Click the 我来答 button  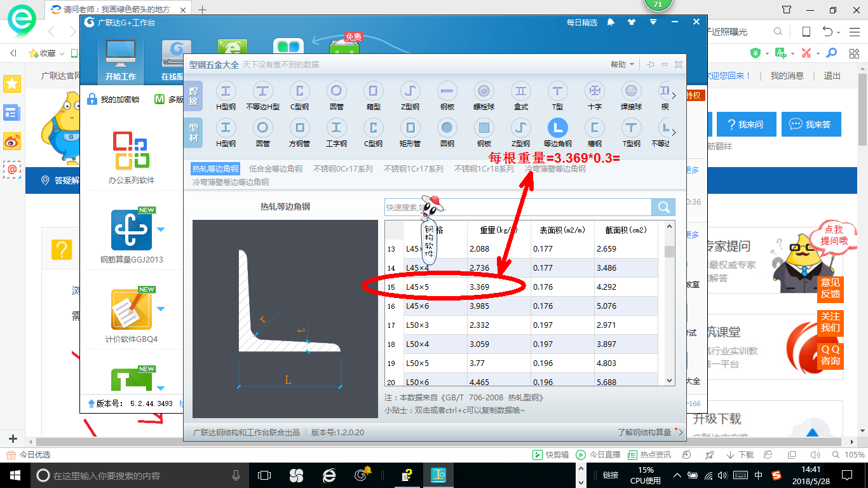pyautogui.click(x=811, y=125)
